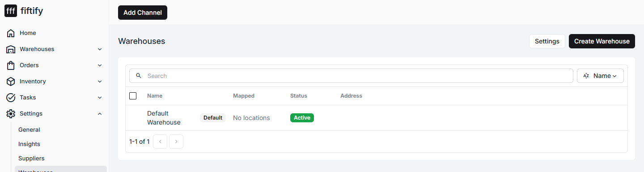Expand the Warehouses sidebar chevron

100,49
